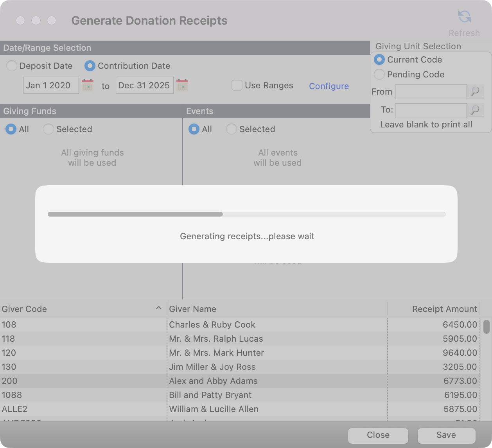This screenshot has width=492, height=448.
Task: Select All under Giving Funds
Action: click(x=11, y=129)
